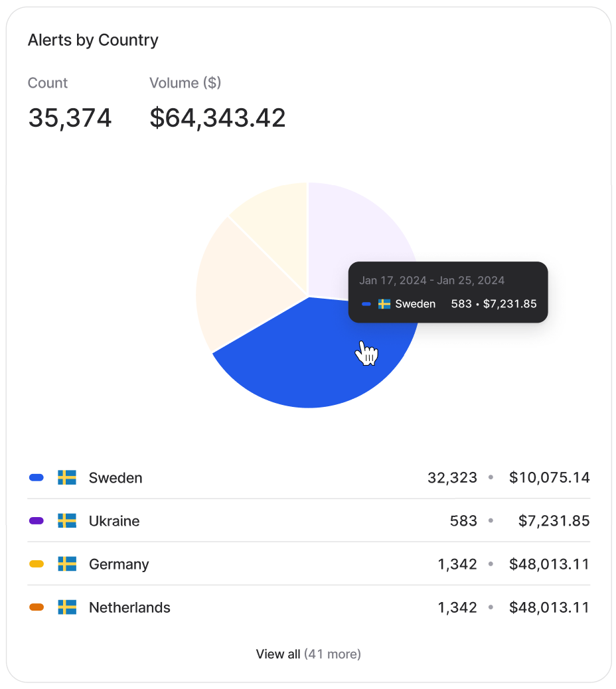This screenshot has width=616, height=689.
Task: Select the Ukraine country name in the list
Action: 114,520
